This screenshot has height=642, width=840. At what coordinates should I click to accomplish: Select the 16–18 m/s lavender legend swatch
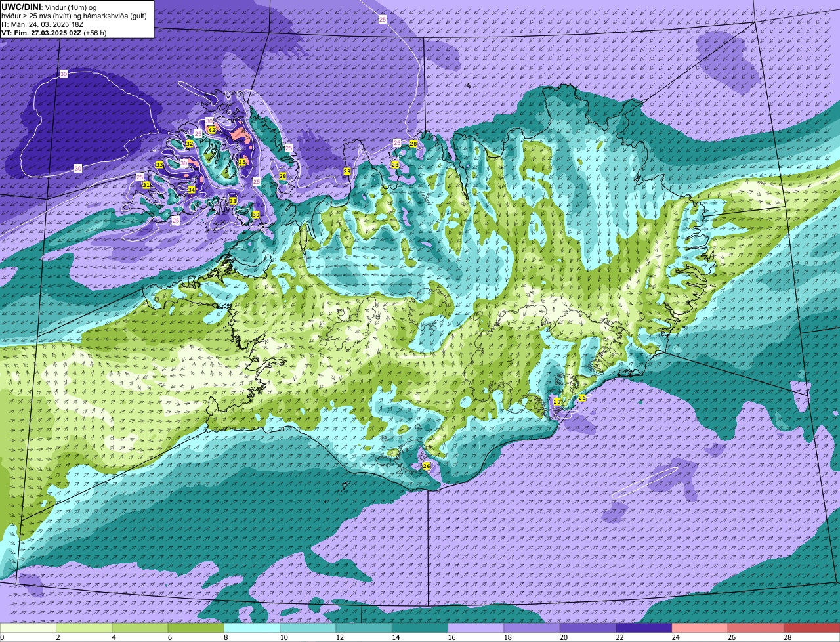pos(476,628)
